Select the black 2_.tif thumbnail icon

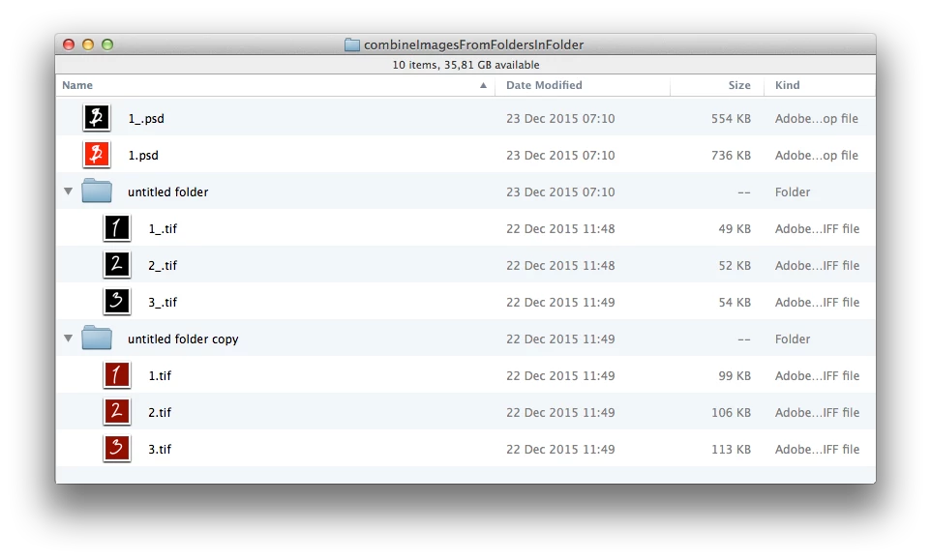click(x=117, y=265)
